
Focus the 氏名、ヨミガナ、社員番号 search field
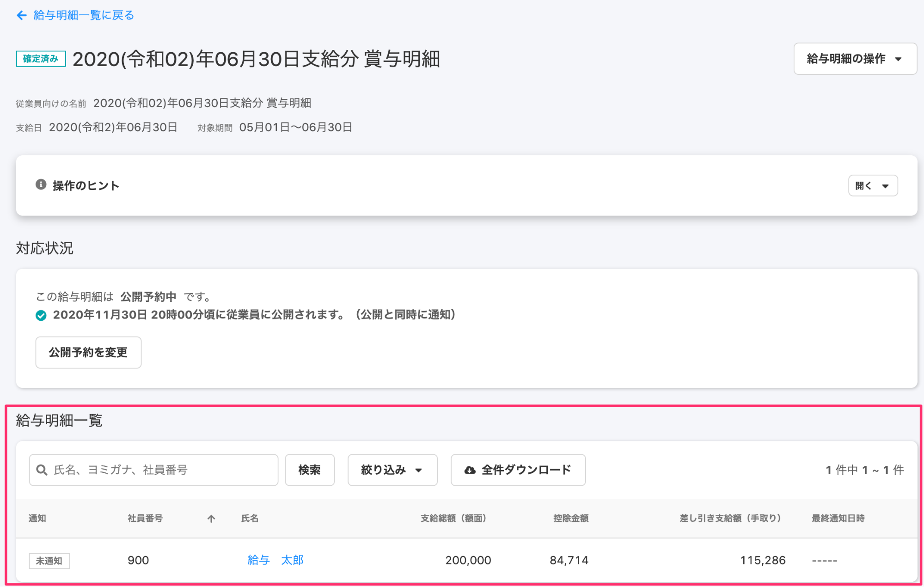(162, 470)
